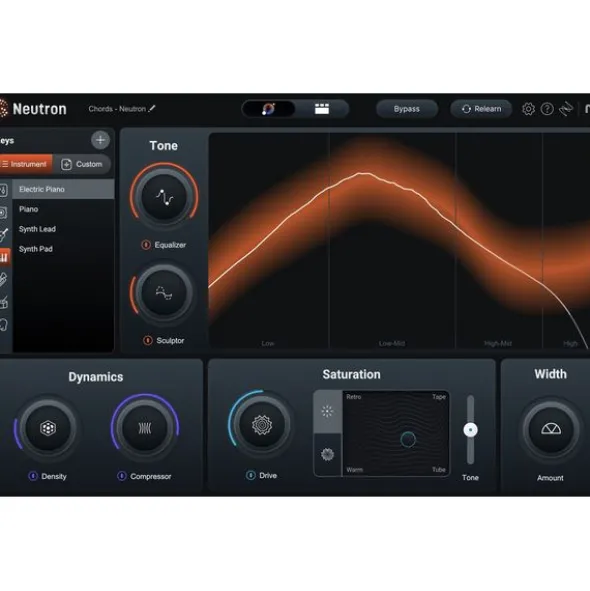Select Synth Pad from the list

point(63,249)
